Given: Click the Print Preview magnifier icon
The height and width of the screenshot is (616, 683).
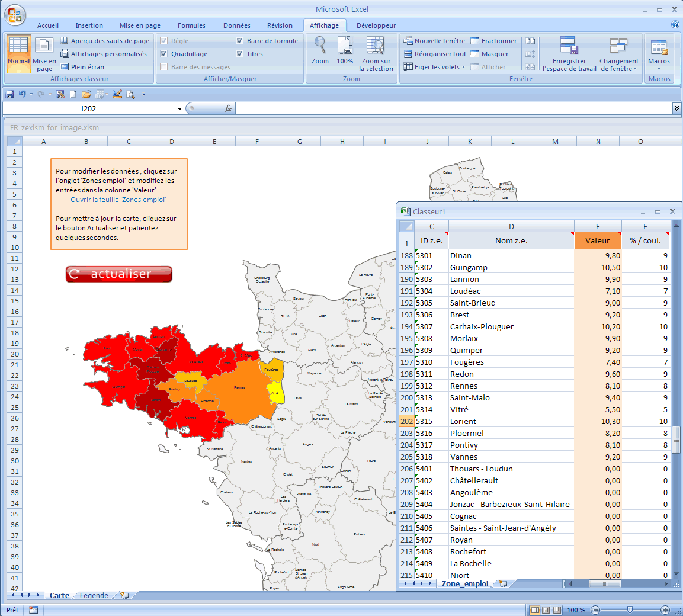Looking at the screenshot, I should pos(130,94).
